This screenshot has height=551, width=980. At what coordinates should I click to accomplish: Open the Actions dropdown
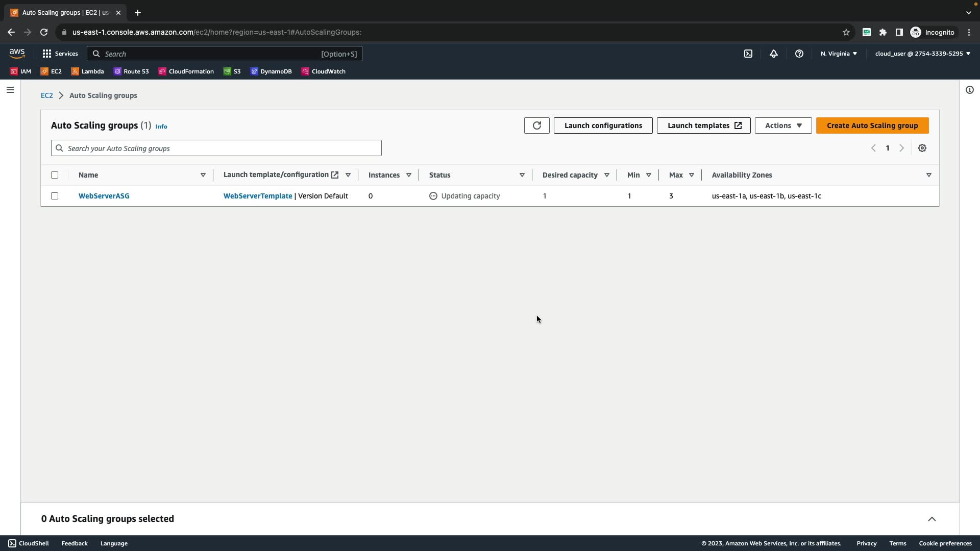[783, 126]
